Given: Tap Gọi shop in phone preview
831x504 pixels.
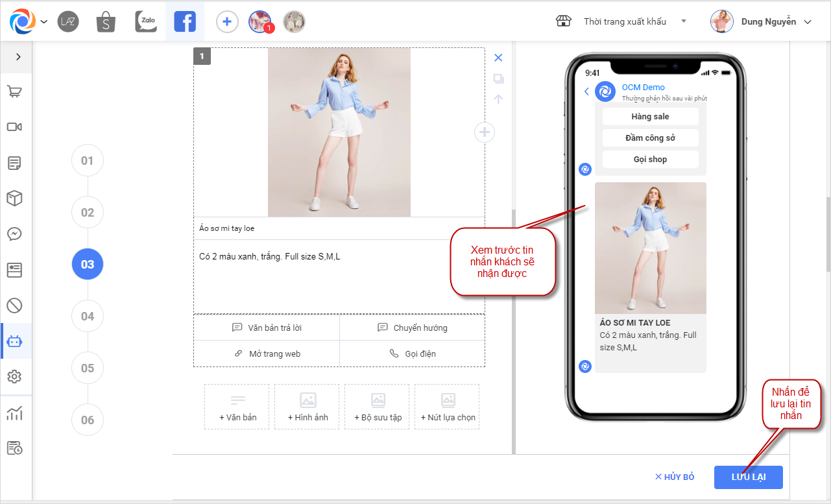Looking at the screenshot, I should tap(651, 159).
